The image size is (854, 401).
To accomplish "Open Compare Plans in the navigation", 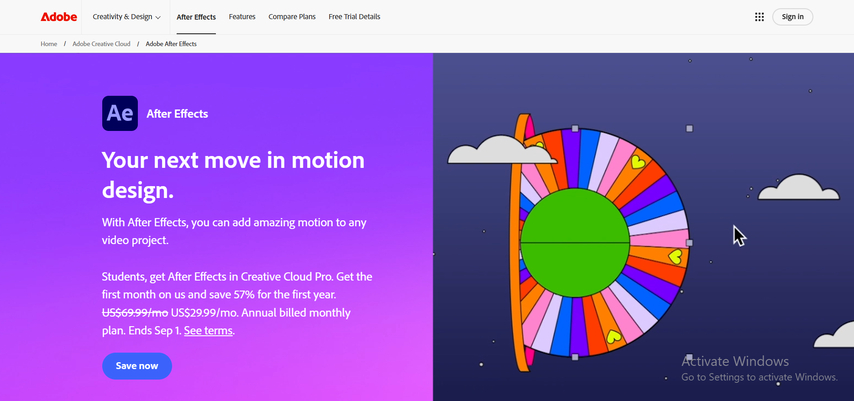I will tap(292, 17).
